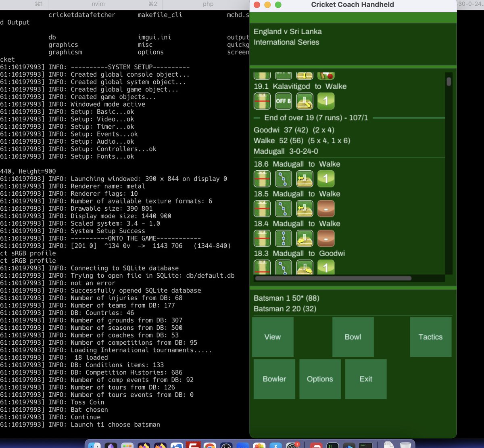Click the shot direction icon for ball 19.1
This screenshot has height=448, width=484.
point(305,101)
